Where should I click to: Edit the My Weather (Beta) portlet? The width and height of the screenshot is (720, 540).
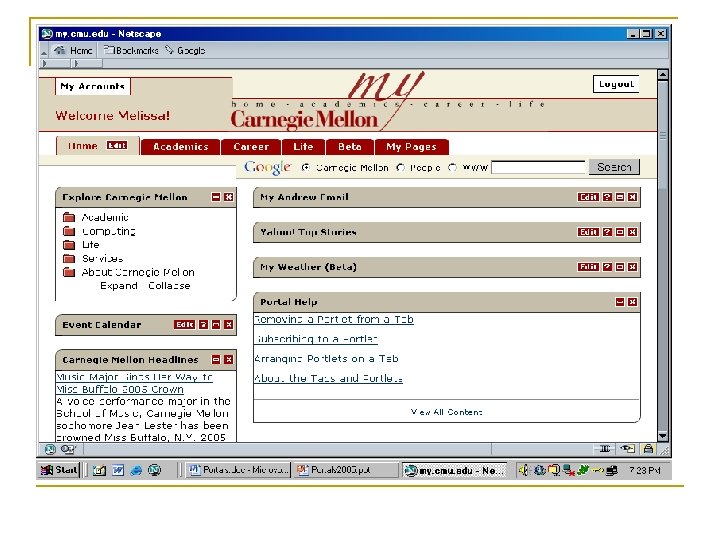tap(588, 267)
